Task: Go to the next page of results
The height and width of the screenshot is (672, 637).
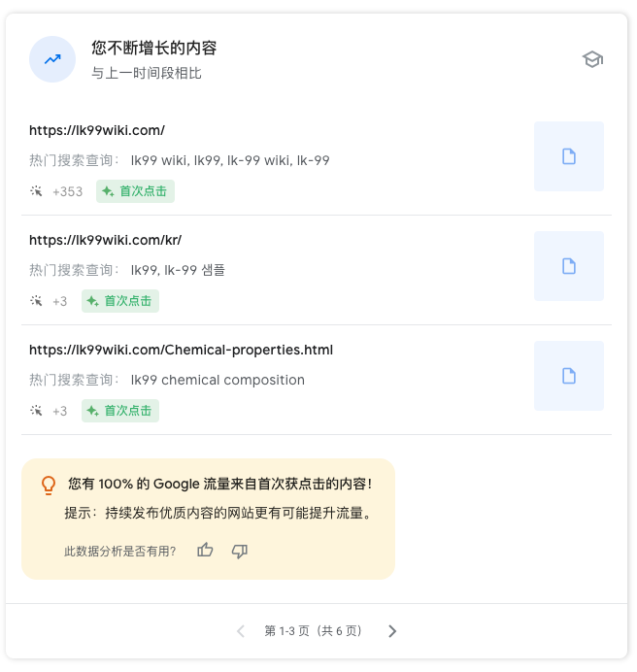Action: [x=392, y=631]
